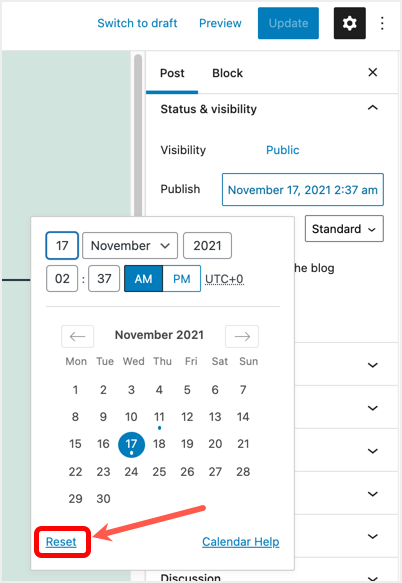The height and width of the screenshot is (583, 402).
Task: Click the day input field showing 17
Action: pyautogui.click(x=62, y=246)
